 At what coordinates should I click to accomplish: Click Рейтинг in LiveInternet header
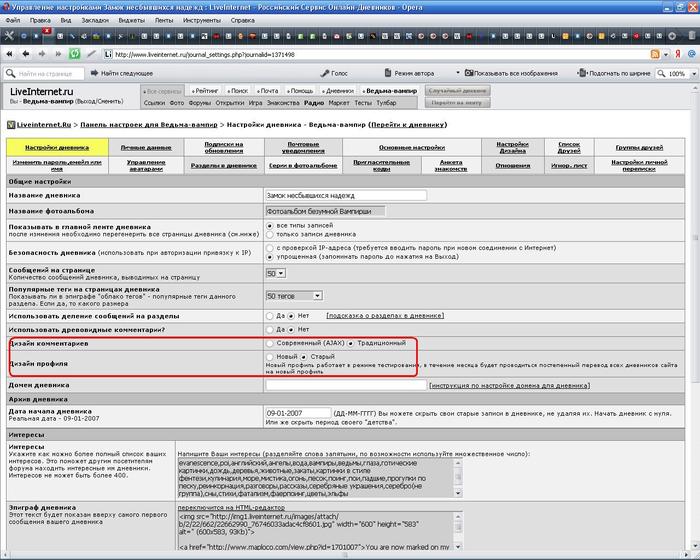pos(205,91)
